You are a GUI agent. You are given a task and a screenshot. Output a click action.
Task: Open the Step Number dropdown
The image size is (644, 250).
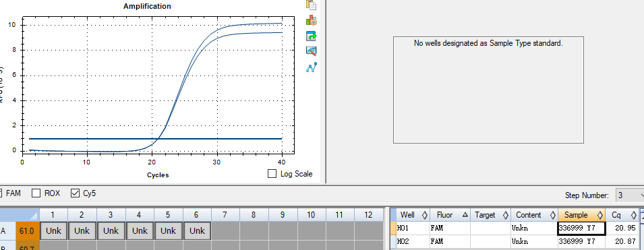click(x=630, y=195)
